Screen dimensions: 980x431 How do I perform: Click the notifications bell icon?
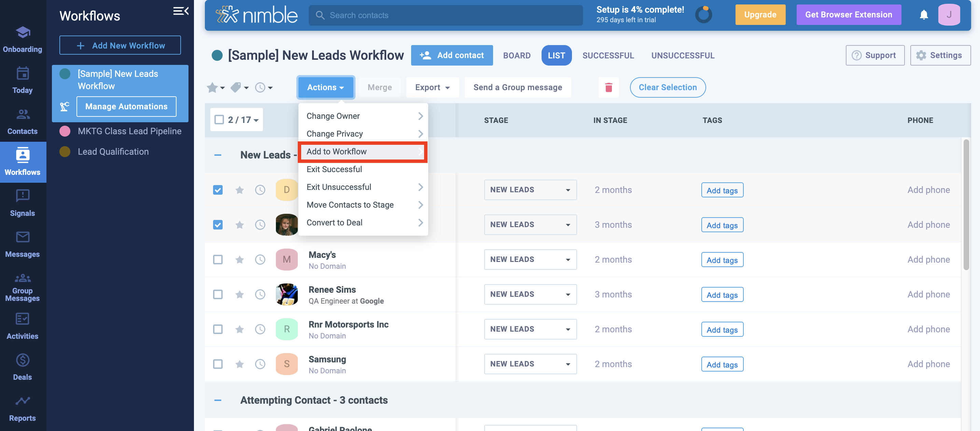click(923, 15)
